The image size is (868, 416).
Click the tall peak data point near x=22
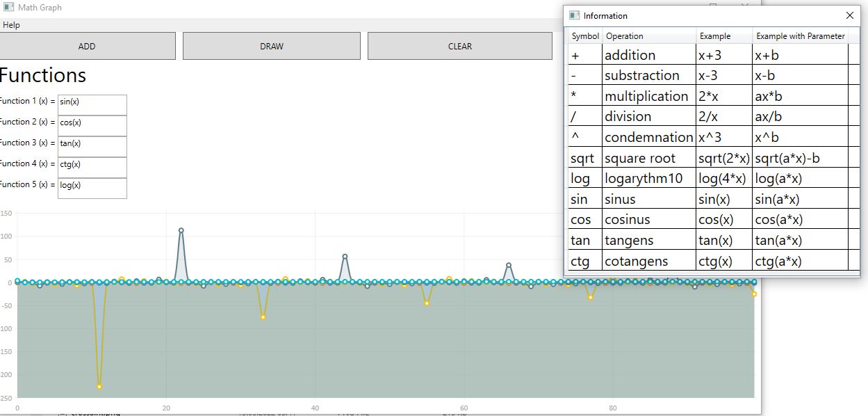tap(181, 230)
